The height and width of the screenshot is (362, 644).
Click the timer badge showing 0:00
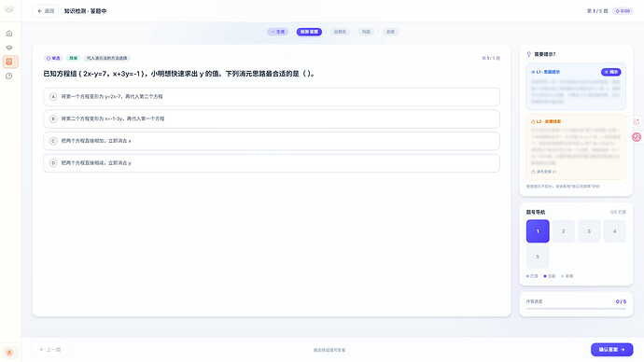[623, 11]
